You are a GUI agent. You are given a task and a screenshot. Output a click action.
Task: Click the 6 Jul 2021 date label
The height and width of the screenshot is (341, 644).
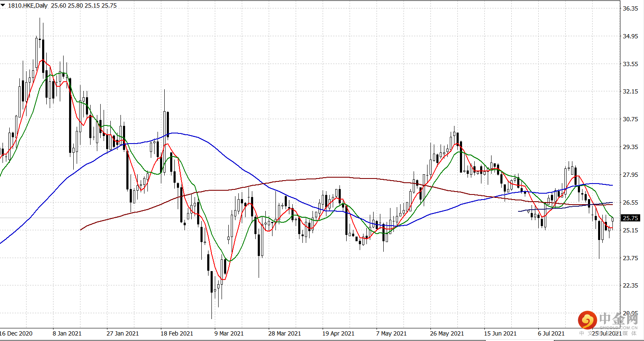tap(551, 333)
